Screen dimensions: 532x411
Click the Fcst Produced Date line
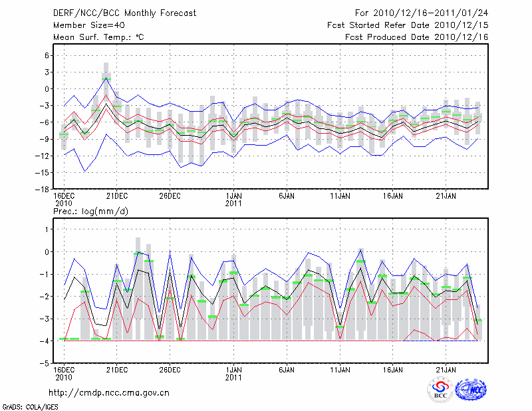click(x=416, y=37)
